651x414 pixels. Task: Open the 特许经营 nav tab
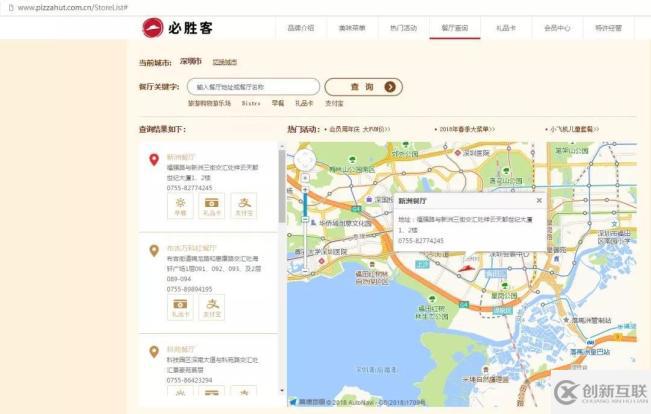point(609,28)
